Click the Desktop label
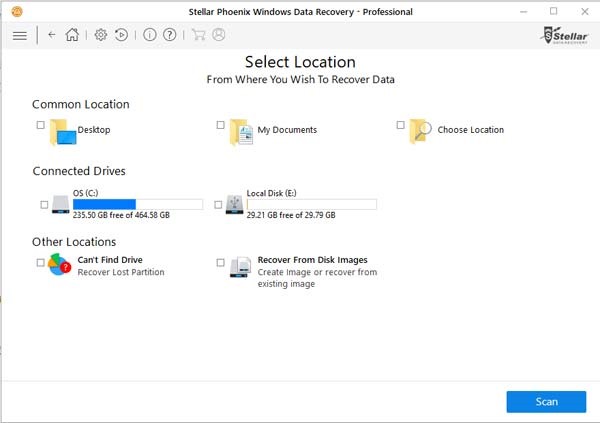The width and height of the screenshot is (600, 423). [x=94, y=130]
